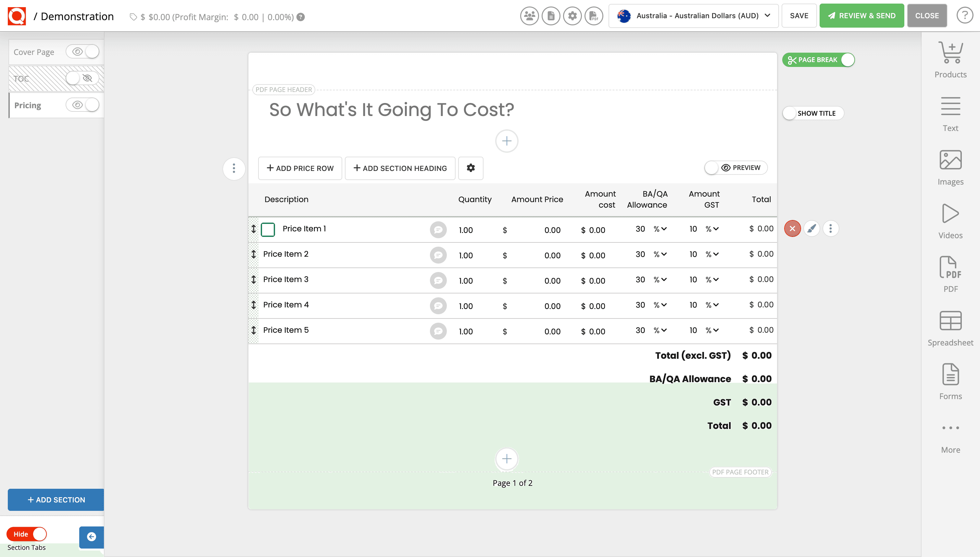Click REVIEW & SEND
The image size is (980, 557).
pyautogui.click(x=861, y=16)
